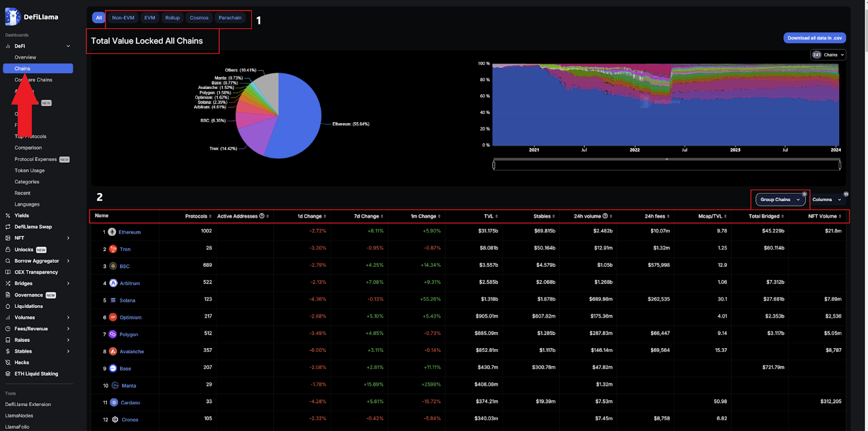Click the left handle of chart range slider
The image size is (868, 431).
click(x=494, y=165)
